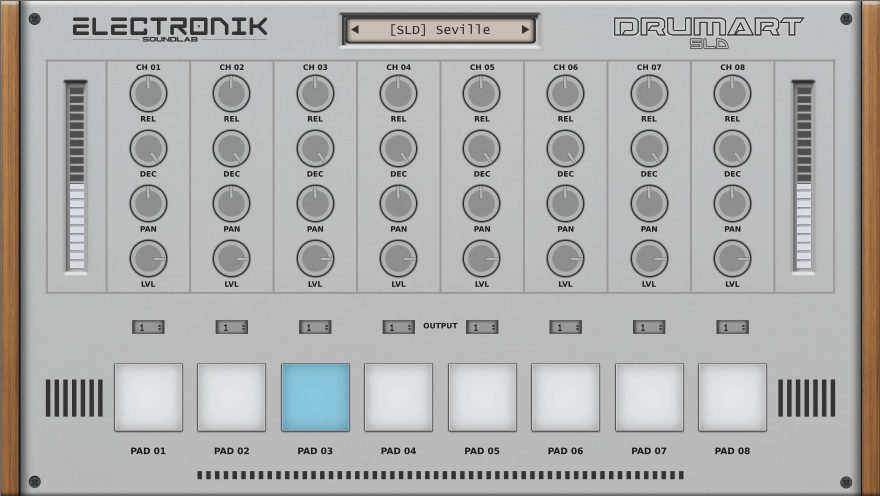The height and width of the screenshot is (496, 880).
Task: Click the CH 02 REL knob
Action: pyautogui.click(x=232, y=94)
